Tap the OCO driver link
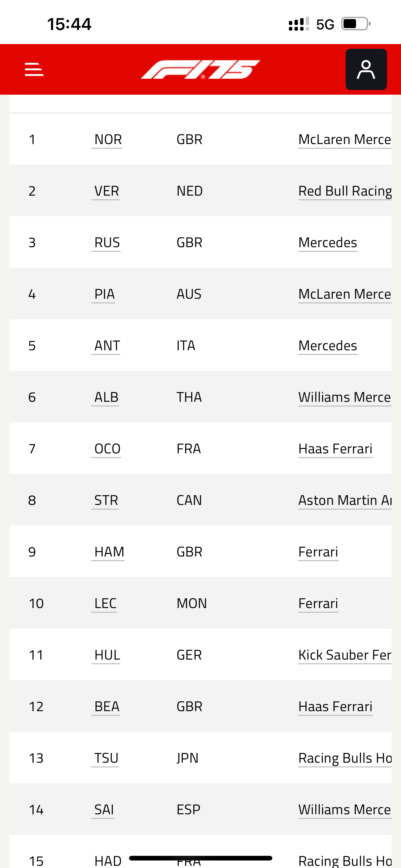 107,449
